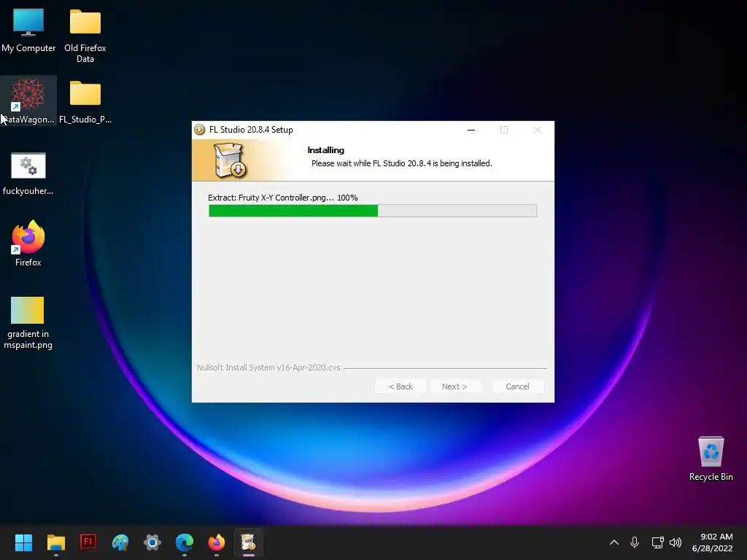Click the red FL icon in taskbar

(88, 542)
